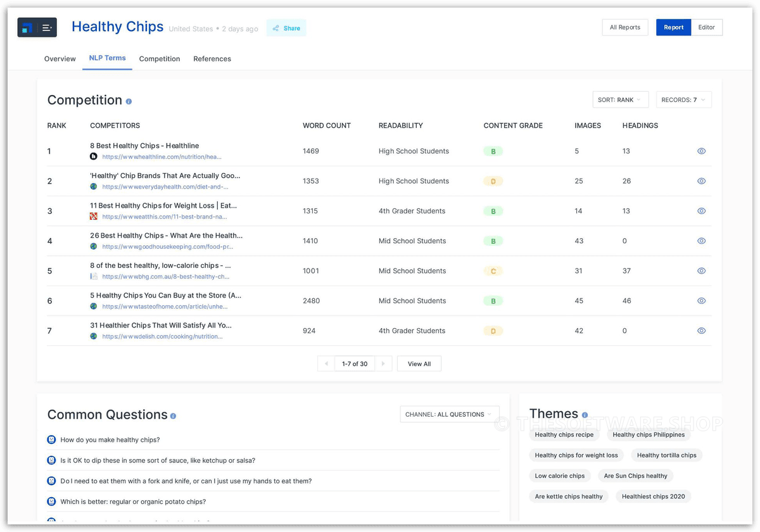Viewport: 760px width, 532px height.
Task: Switch to Report view
Action: point(673,27)
